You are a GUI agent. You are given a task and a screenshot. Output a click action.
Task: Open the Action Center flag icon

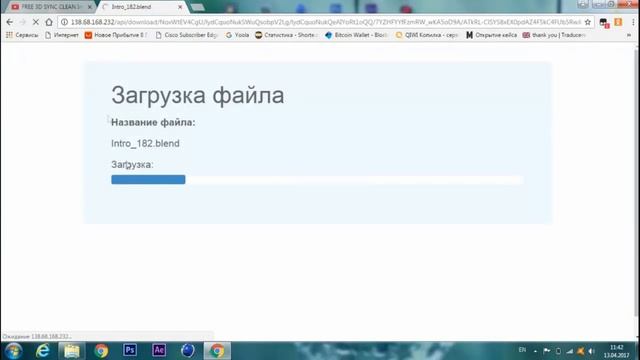coord(547,351)
